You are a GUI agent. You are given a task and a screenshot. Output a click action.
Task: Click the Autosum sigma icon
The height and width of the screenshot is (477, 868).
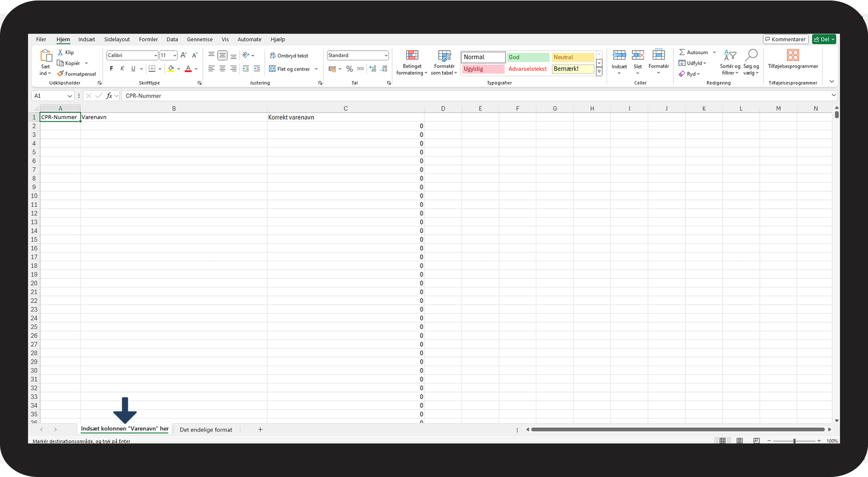(682, 53)
